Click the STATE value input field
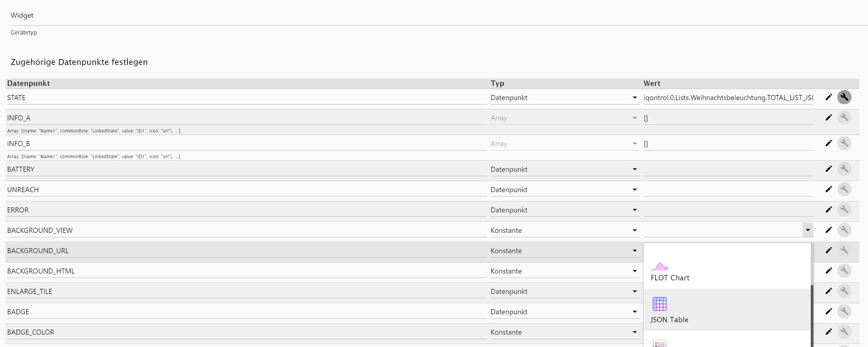Viewport: 868px width, 347px height. pyautogui.click(x=728, y=98)
